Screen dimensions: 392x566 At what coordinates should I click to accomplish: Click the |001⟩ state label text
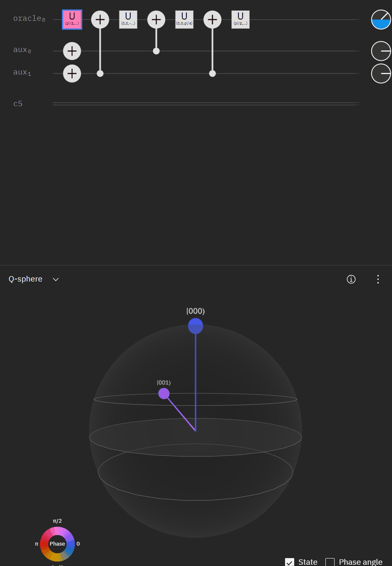(x=164, y=383)
